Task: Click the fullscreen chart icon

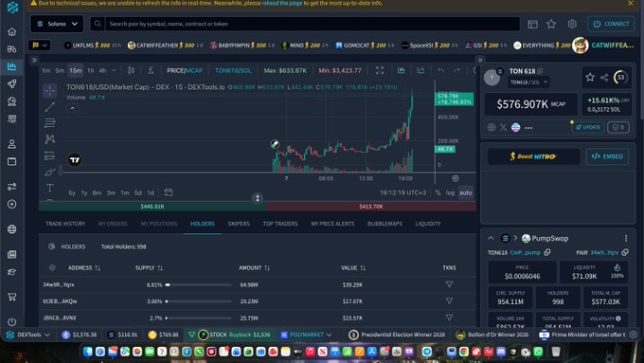Action: coord(380,70)
